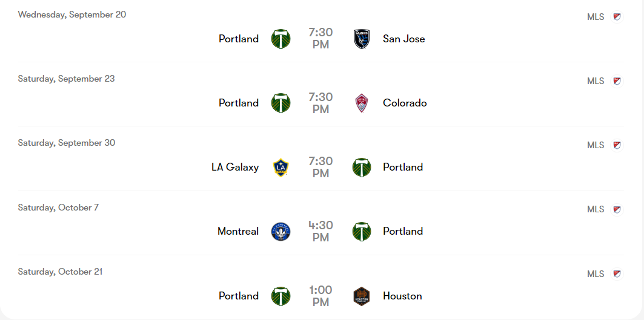
Task: Click the Colorado Rapids crest
Action: click(362, 103)
